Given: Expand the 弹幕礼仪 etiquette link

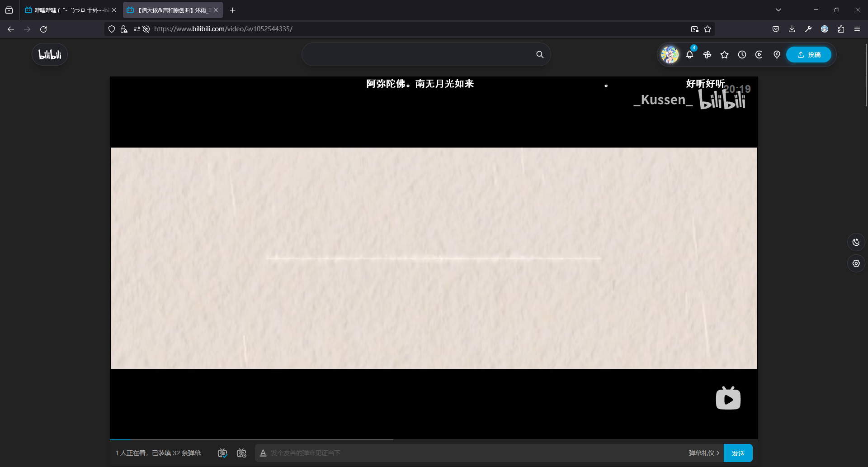Looking at the screenshot, I should pyautogui.click(x=704, y=453).
